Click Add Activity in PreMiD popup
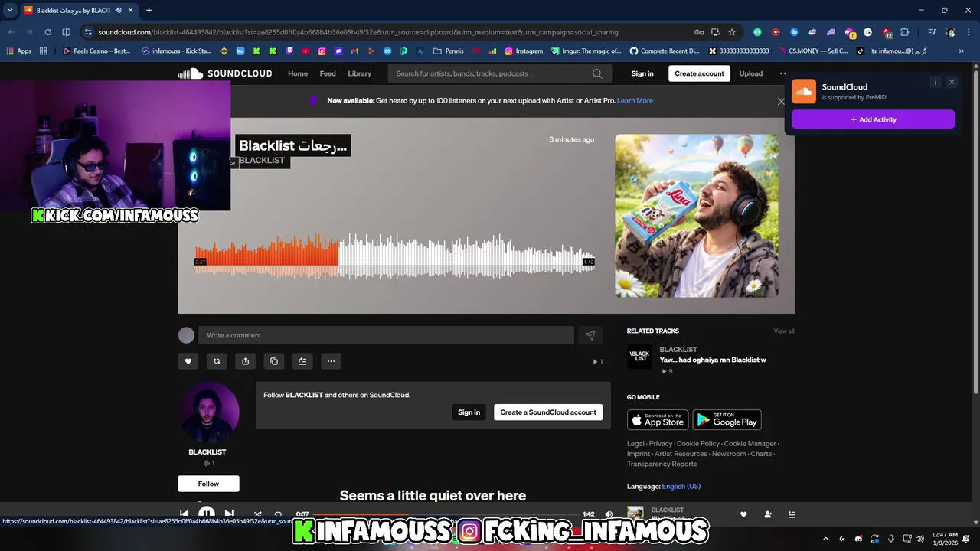The width and height of the screenshot is (980, 551). (x=873, y=119)
